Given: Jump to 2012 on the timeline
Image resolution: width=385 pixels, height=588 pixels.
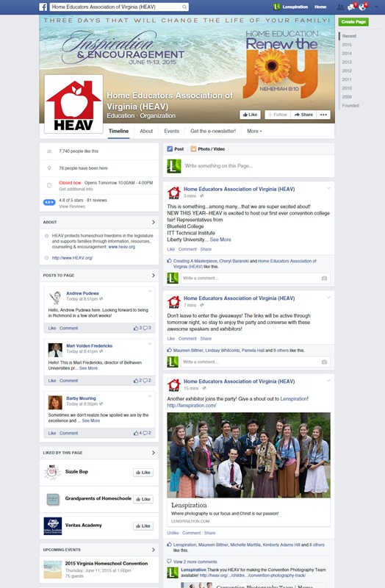Looking at the screenshot, I should [x=347, y=71].
